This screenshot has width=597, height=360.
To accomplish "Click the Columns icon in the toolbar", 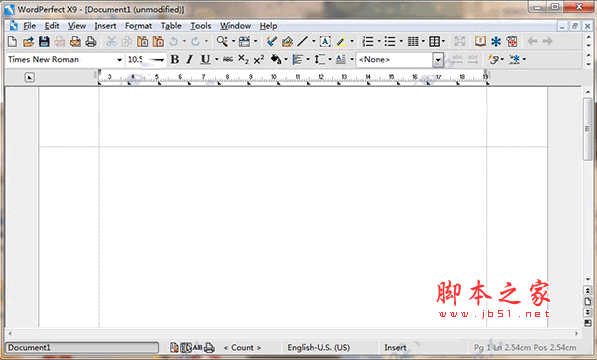I will (413, 41).
